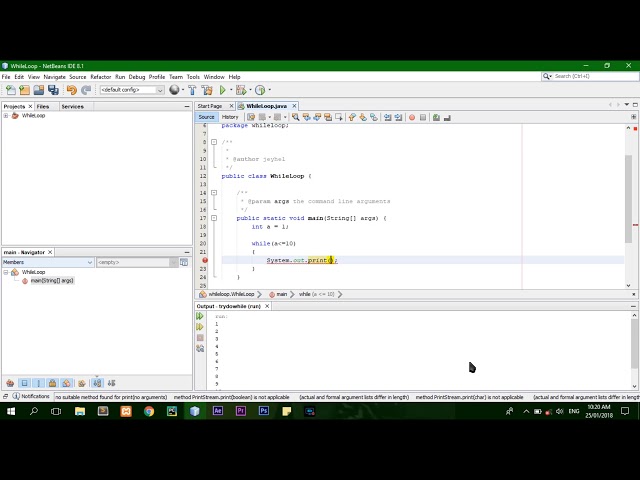Open Notifications in the status bar
The width and height of the screenshot is (640, 480).
(31, 396)
